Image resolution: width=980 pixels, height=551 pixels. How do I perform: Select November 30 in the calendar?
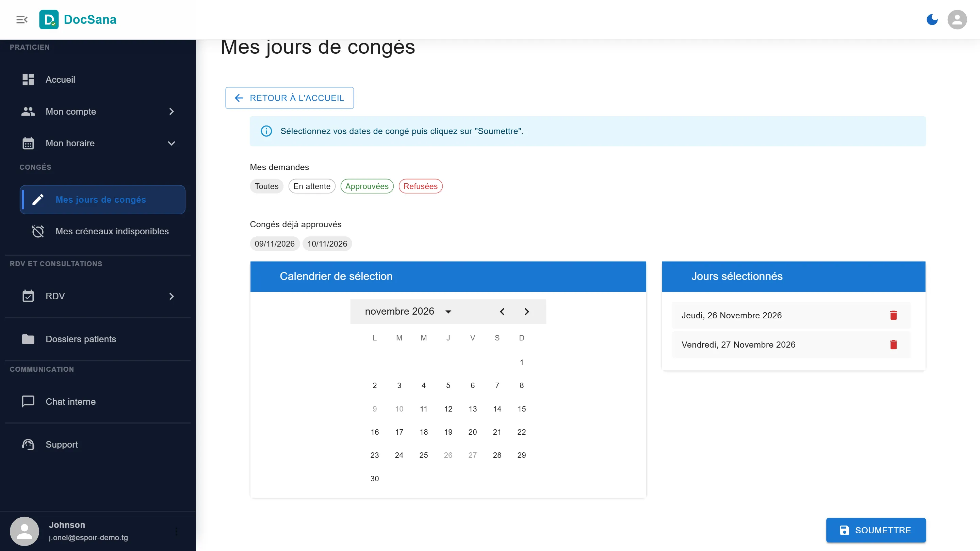pos(375,478)
